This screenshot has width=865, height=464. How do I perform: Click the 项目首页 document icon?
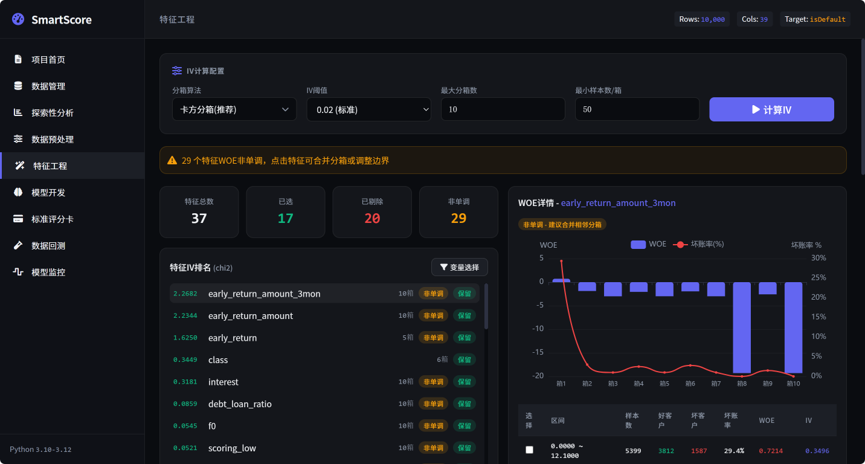coord(18,59)
